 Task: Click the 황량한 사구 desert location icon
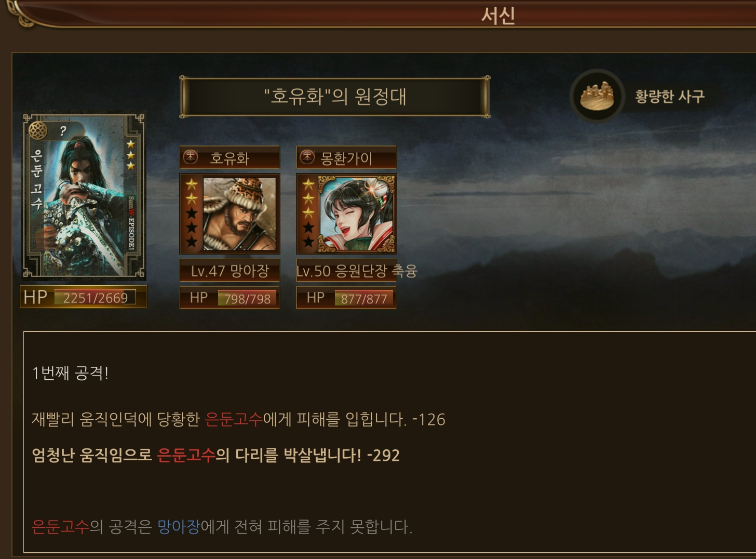[x=597, y=96]
